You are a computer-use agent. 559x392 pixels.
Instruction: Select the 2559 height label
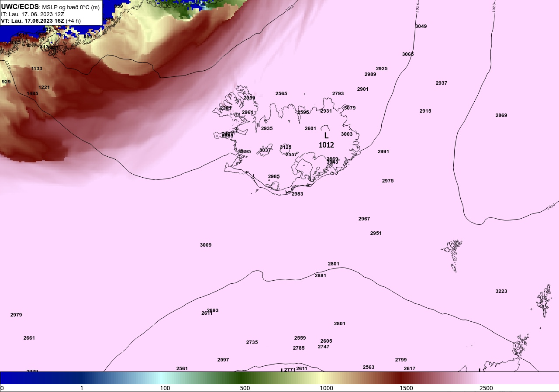(300, 338)
